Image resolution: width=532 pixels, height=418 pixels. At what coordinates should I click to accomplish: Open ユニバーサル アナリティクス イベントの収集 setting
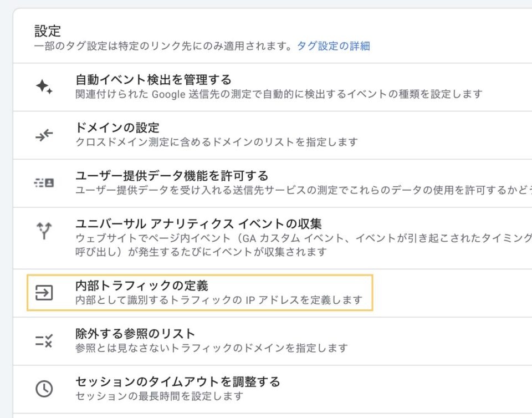pos(198,224)
